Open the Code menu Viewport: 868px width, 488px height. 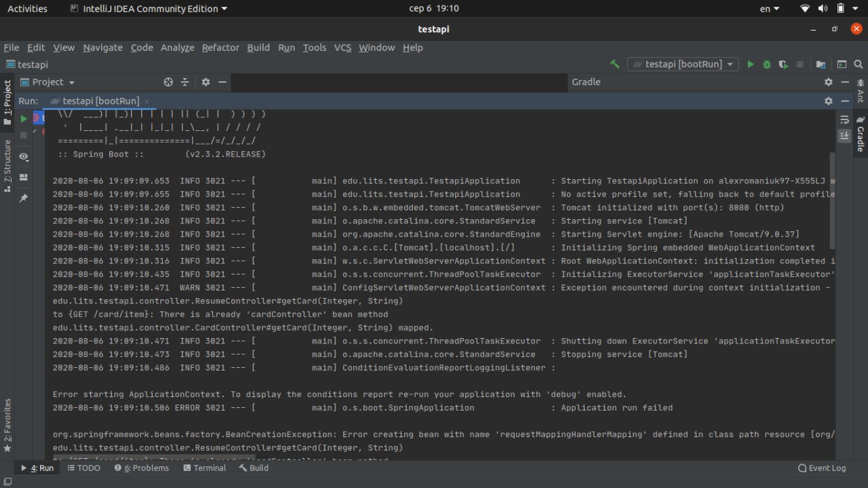point(142,48)
